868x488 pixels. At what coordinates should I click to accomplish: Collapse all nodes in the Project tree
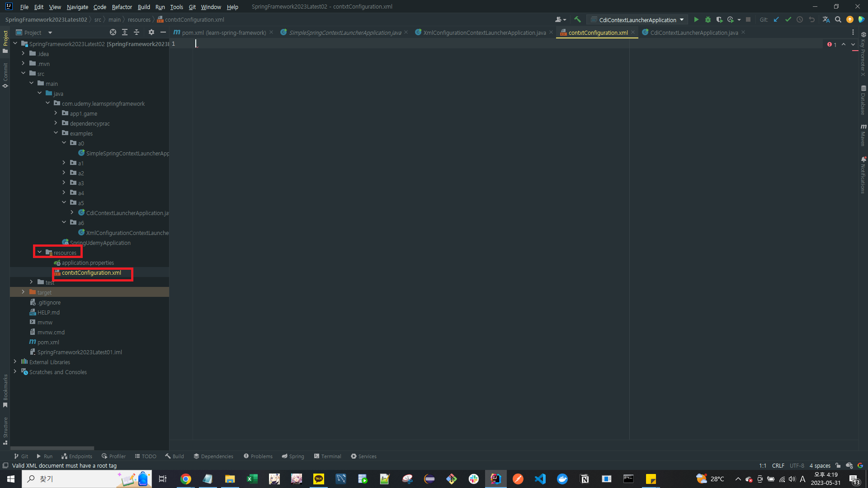(x=137, y=32)
